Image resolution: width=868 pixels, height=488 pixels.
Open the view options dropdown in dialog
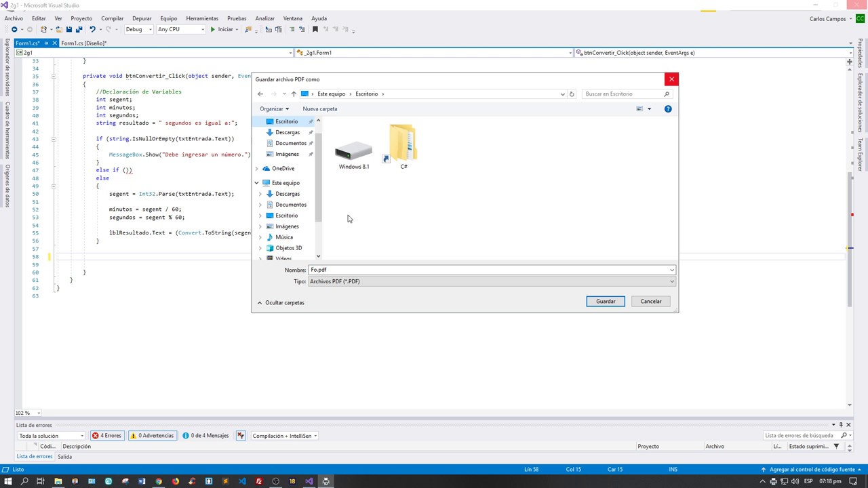pos(649,108)
